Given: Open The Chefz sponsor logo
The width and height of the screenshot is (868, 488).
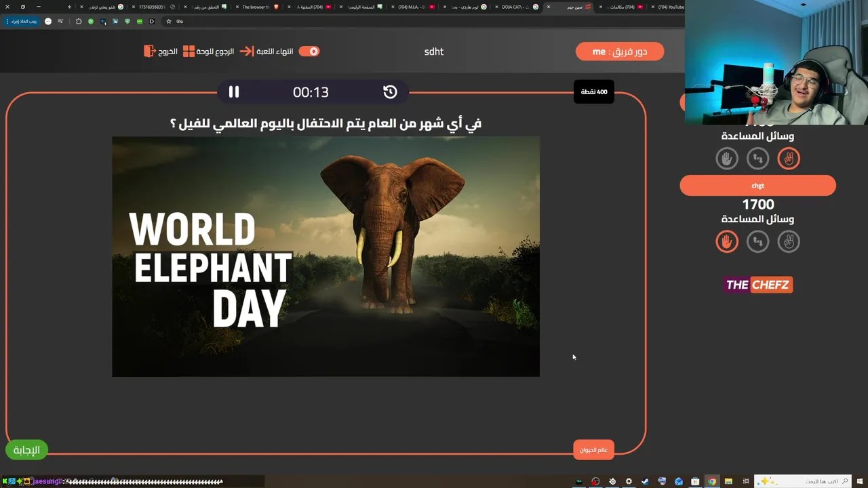Looking at the screenshot, I should (x=757, y=285).
